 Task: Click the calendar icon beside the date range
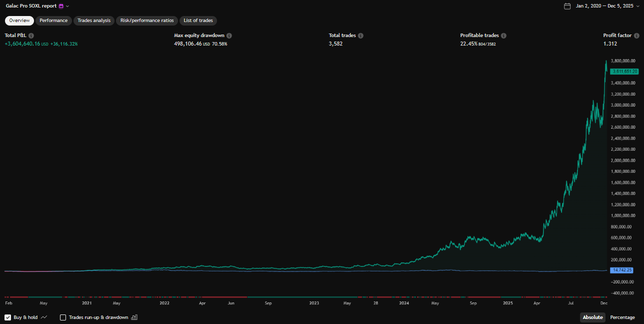coord(567,6)
